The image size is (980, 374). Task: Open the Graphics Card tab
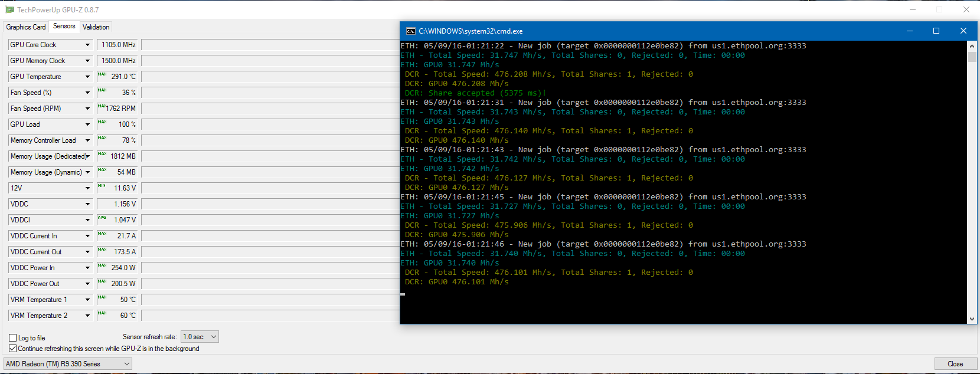(x=26, y=27)
